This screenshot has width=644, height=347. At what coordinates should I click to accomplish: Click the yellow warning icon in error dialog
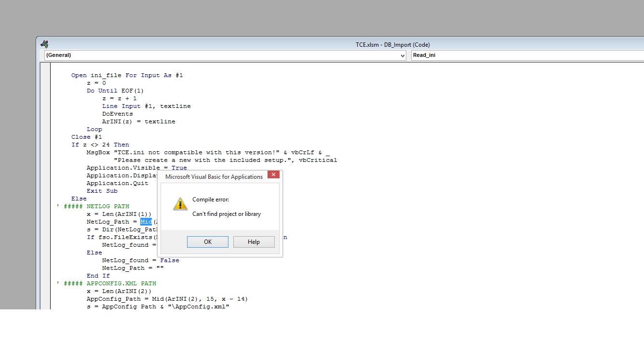180,204
